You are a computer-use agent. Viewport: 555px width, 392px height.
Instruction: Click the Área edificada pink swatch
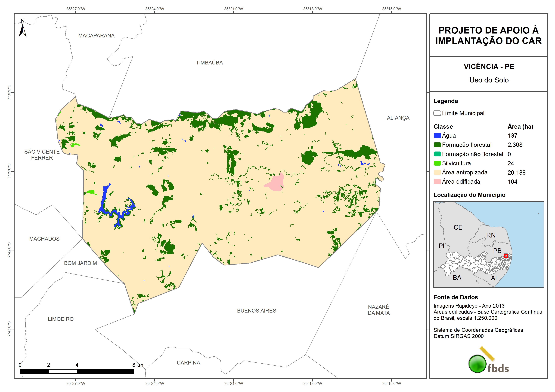[x=437, y=181]
